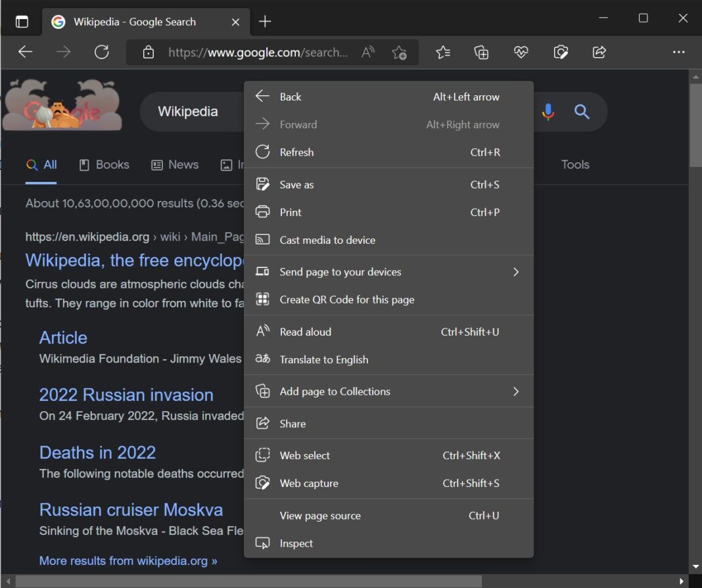Activate voice search with the microphone icon
This screenshot has height=588, width=702.
[x=548, y=112]
